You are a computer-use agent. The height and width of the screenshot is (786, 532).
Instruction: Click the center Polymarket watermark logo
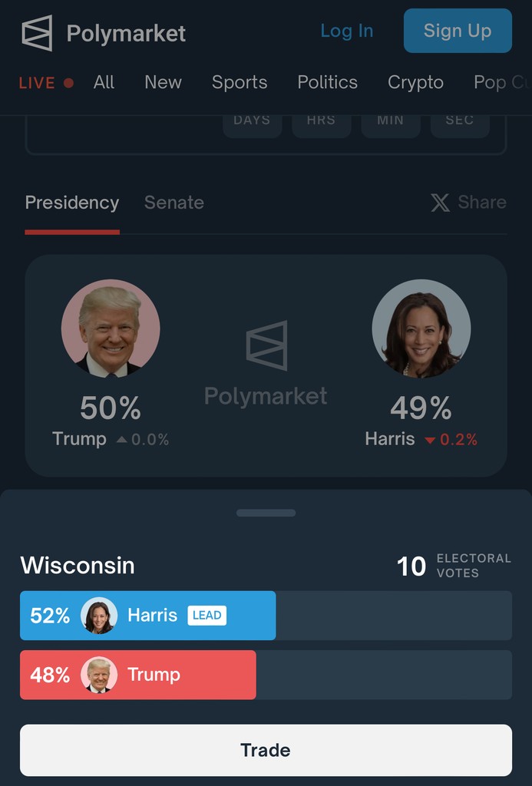point(266,345)
